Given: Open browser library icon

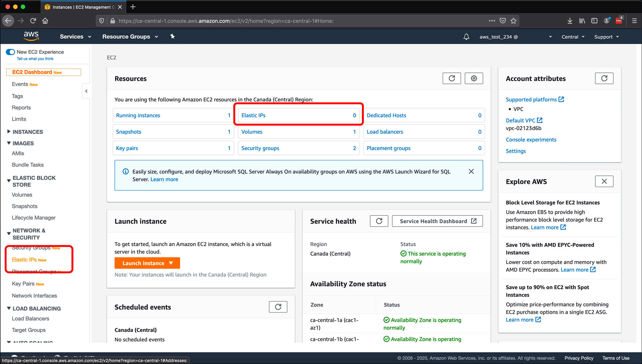Looking at the screenshot, I should coord(582,21).
